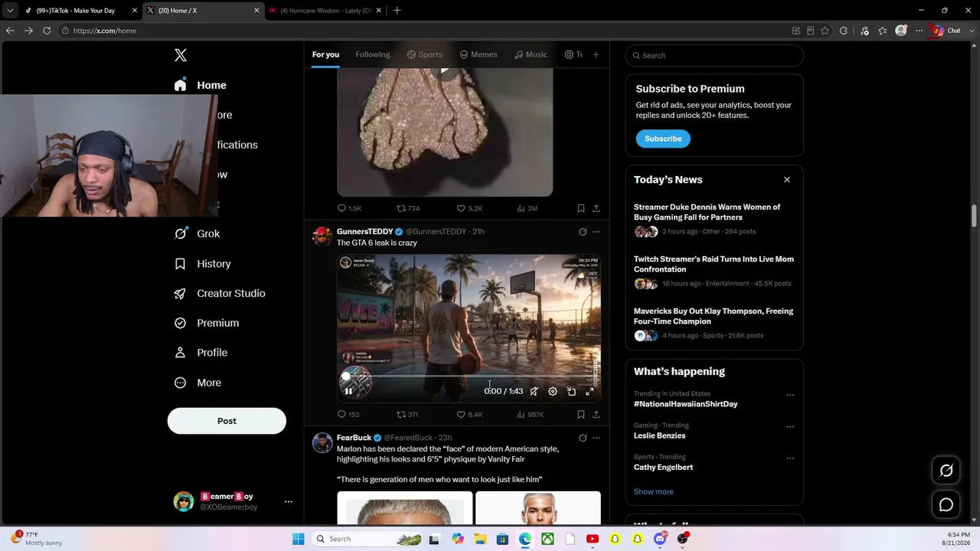980x551 pixels.
Task: Expand GTA 6 video to fullscreen
Action: point(590,391)
